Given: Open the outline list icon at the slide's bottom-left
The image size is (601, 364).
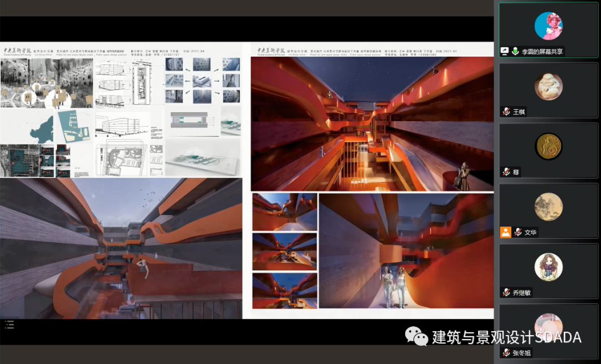Looking at the screenshot, I should (9, 324).
